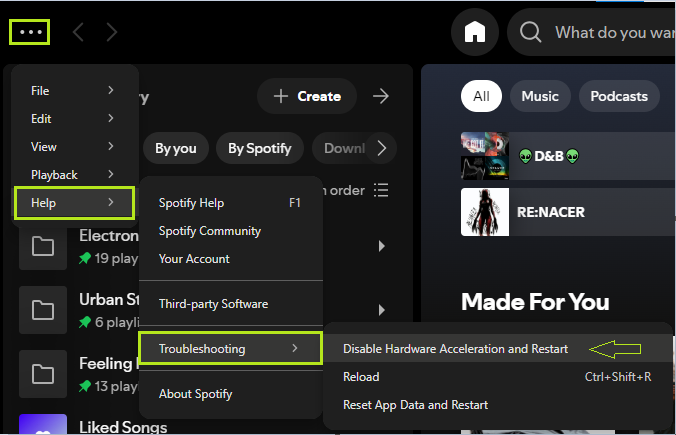Open the folder with 13 playlists
The width and height of the screenshot is (676, 435).
(78, 374)
